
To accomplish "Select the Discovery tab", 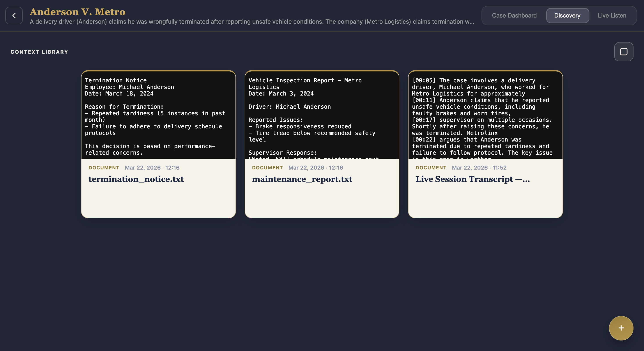I will (x=567, y=16).
